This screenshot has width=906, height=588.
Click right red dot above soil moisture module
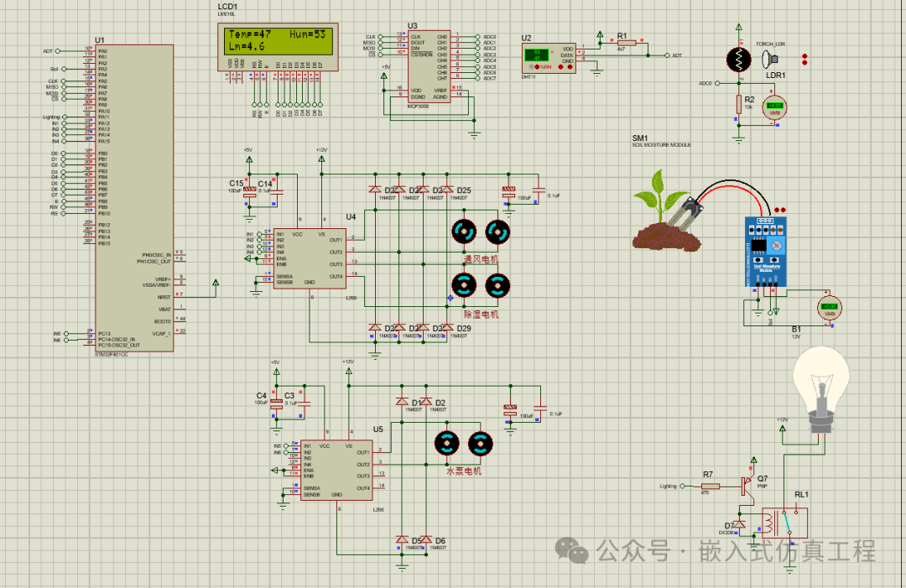pos(784,208)
